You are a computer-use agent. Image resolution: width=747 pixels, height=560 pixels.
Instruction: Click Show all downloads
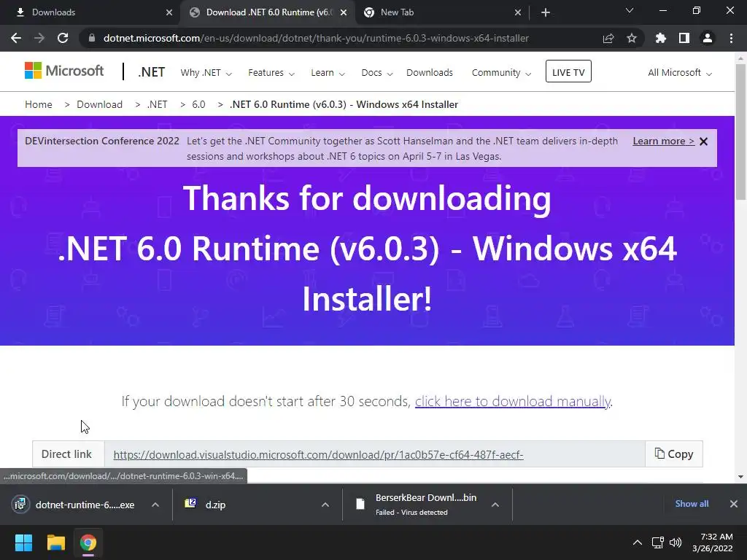click(692, 504)
